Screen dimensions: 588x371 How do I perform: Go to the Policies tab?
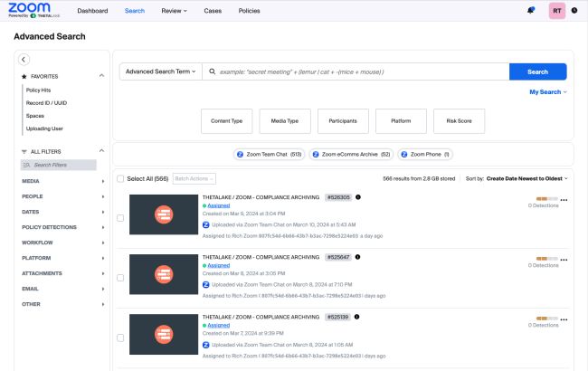pos(249,11)
